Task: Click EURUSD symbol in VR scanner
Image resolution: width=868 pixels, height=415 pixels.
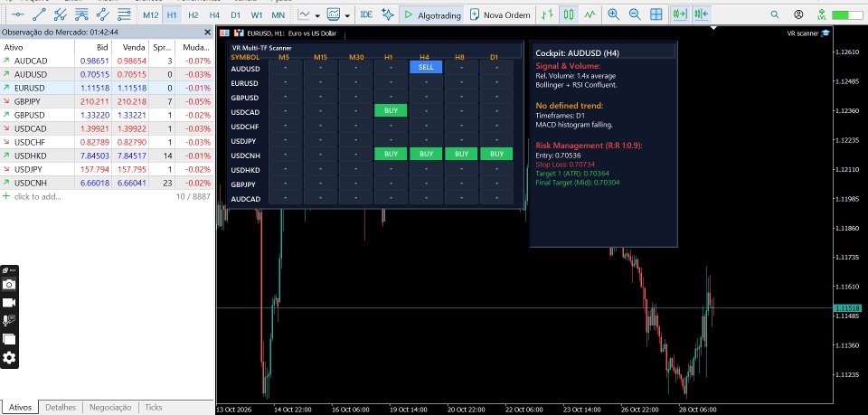Action: coord(245,83)
